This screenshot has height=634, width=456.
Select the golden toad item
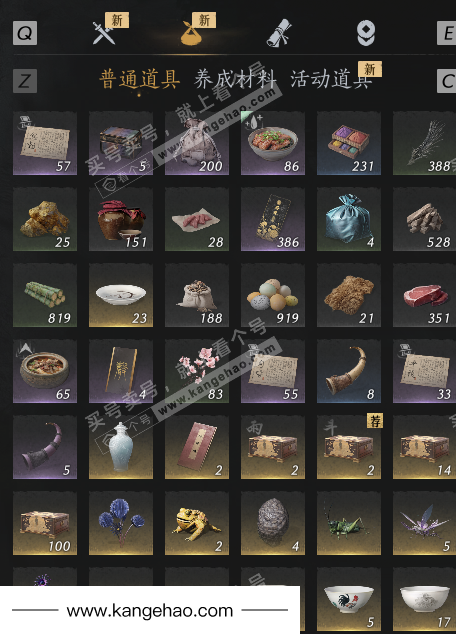tap(197, 523)
